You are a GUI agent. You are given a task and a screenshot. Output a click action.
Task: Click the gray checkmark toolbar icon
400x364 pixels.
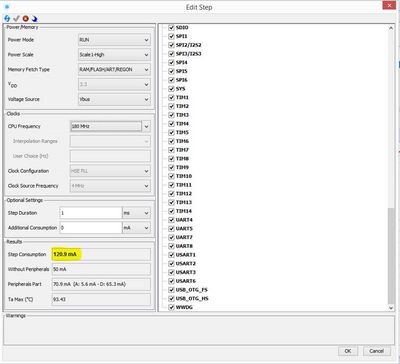coord(16,19)
